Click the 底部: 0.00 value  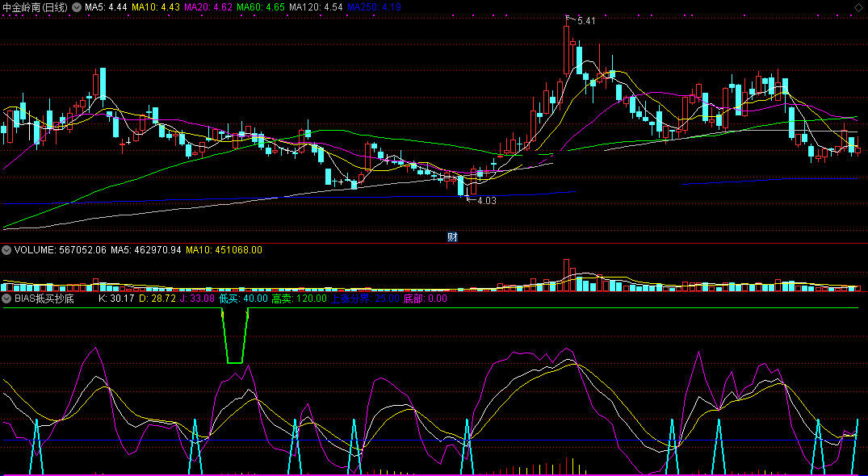pyautogui.click(x=426, y=299)
